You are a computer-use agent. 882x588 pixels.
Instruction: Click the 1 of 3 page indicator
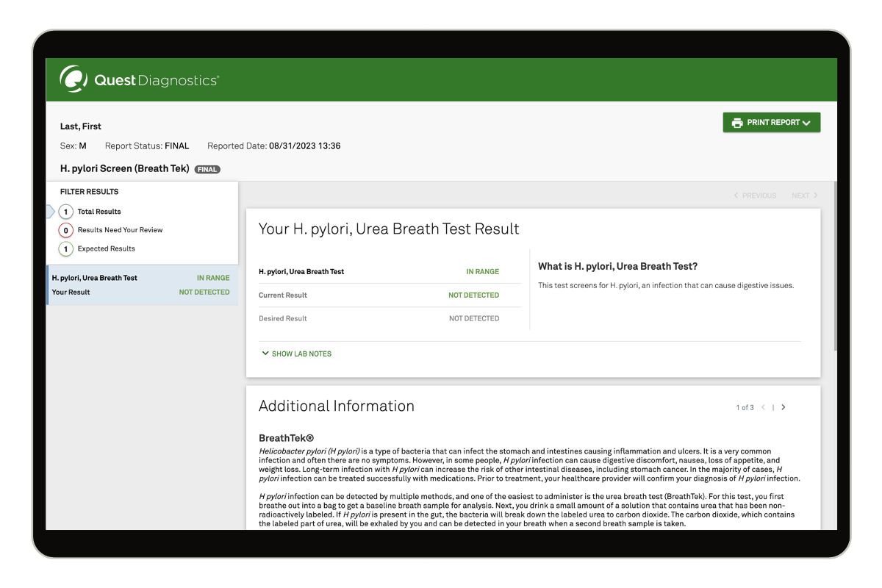click(744, 406)
